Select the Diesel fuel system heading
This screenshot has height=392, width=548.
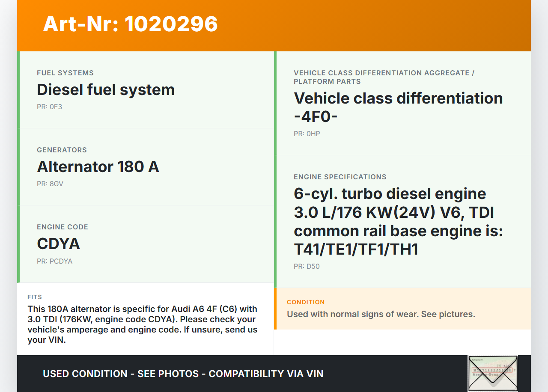coord(106,90)
